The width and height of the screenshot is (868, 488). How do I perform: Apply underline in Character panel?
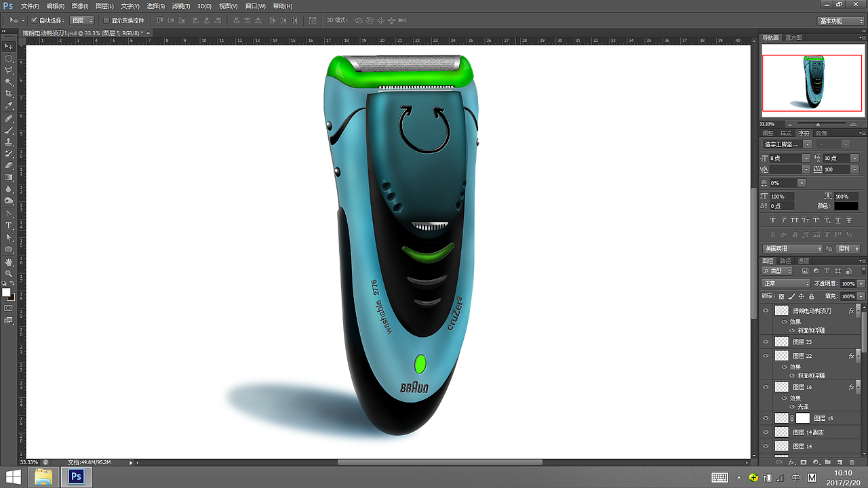[838, 220]
